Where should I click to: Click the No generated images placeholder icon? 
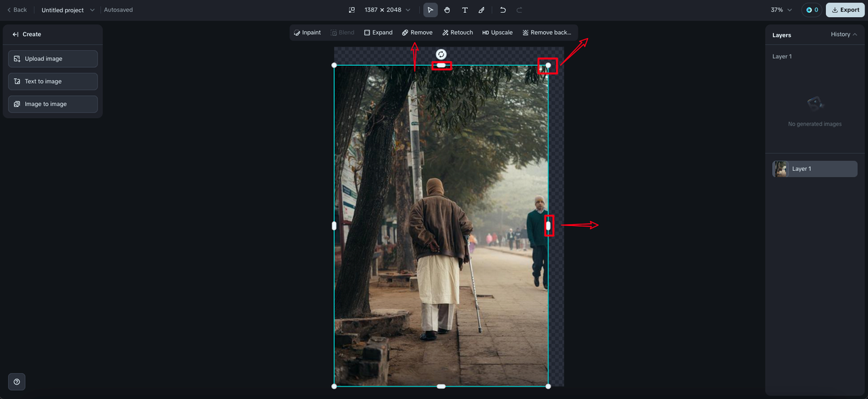[x=815, y=104]
